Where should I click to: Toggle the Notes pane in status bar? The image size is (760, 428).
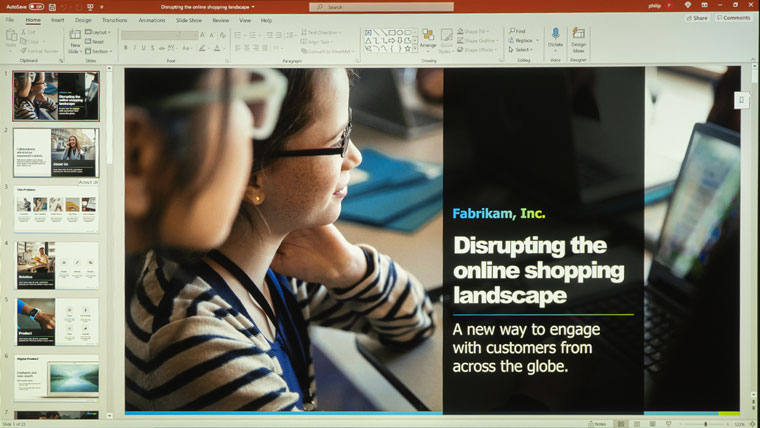[x=597, y=424]
